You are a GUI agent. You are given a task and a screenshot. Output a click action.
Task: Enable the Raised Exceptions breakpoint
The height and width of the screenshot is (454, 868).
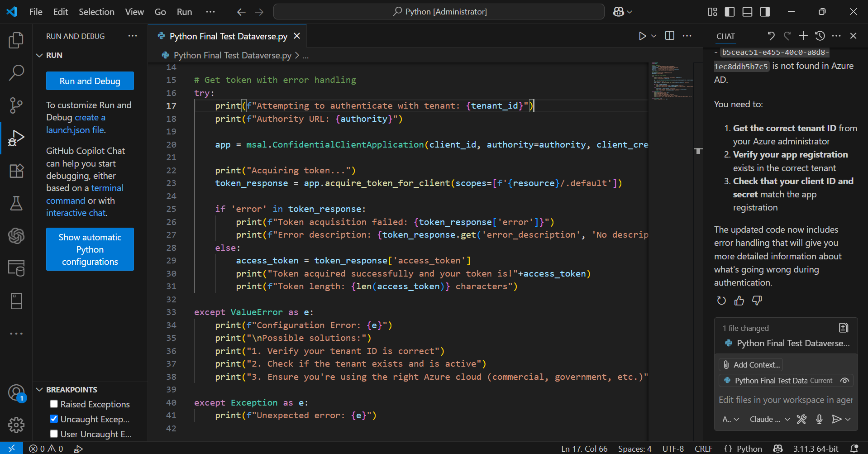(53, 404)
